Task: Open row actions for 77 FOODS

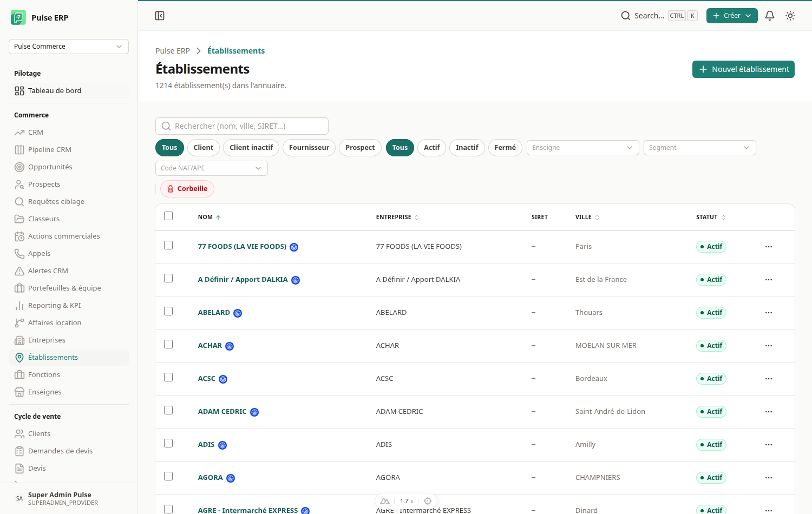Action: [769, 247]
